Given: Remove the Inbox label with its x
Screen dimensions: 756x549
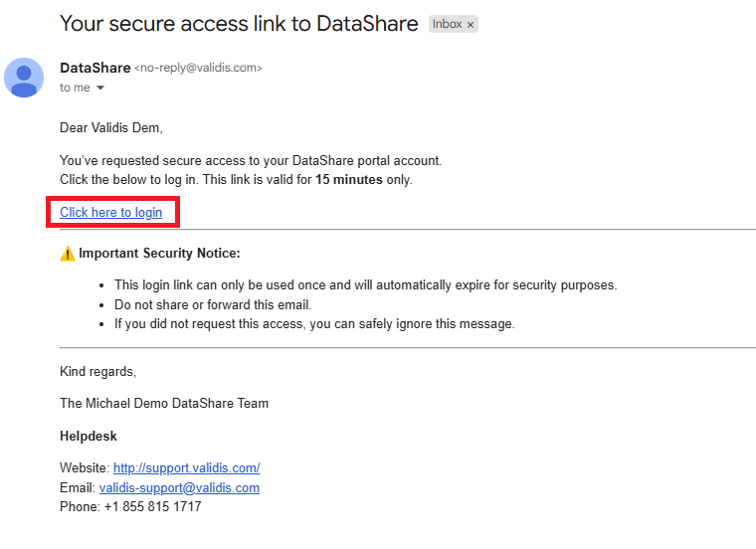Looking at the screenshot, I should (x=471, y=25).
